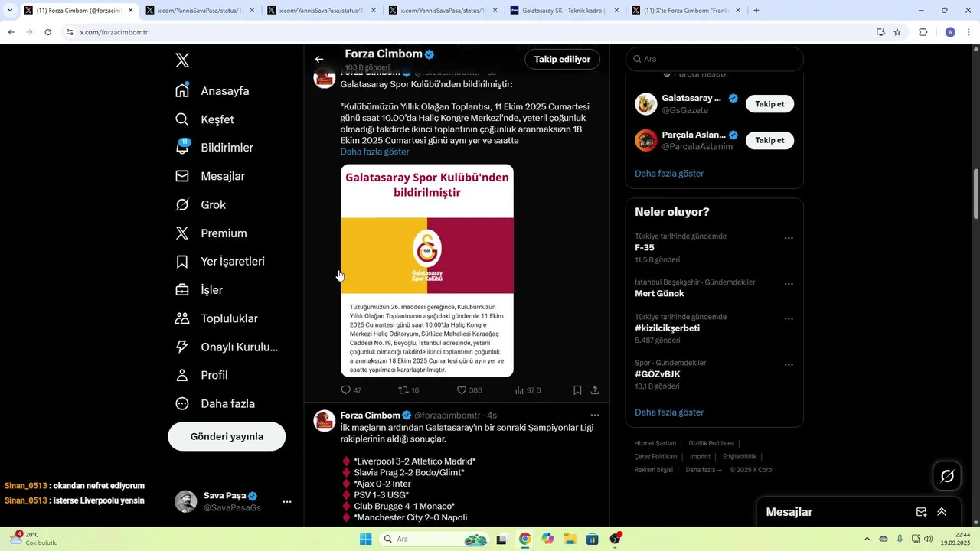Click the retweet icon showing 16
980x551 pixels.
[x=403, y=390]
